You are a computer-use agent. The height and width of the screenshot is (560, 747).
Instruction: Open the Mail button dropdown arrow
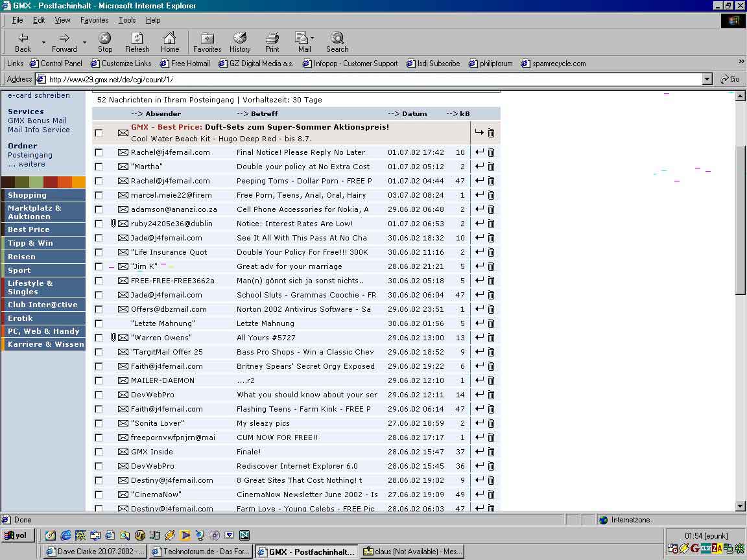point(313,38)
